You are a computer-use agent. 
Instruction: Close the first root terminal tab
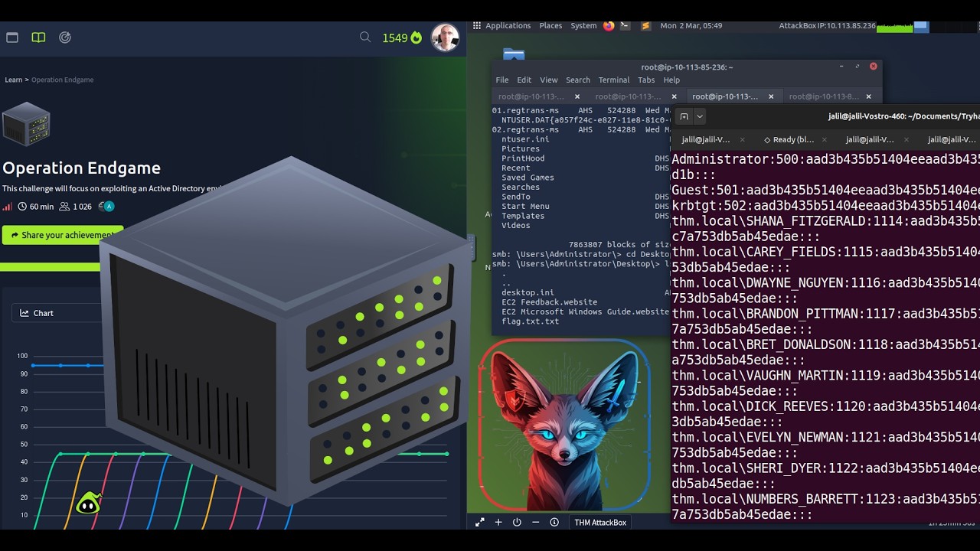pyautogui.click(x=577, y=96)
